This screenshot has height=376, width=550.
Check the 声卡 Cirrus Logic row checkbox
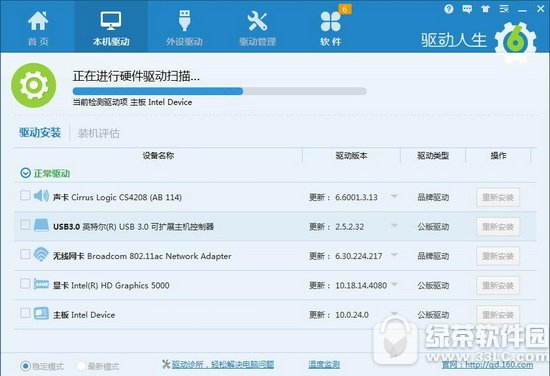click(25, 195)
